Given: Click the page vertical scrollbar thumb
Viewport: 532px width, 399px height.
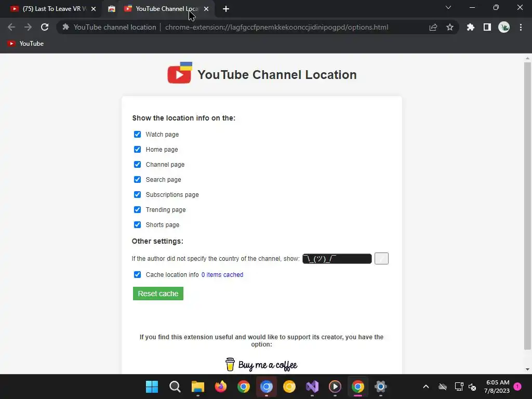Looking at the screenshot, I should 527,205.
